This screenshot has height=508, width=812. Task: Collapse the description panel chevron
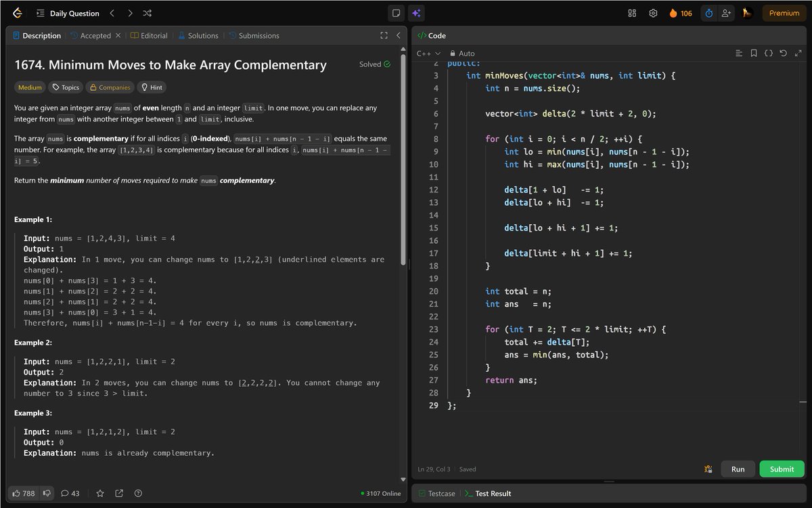(398, 35)
